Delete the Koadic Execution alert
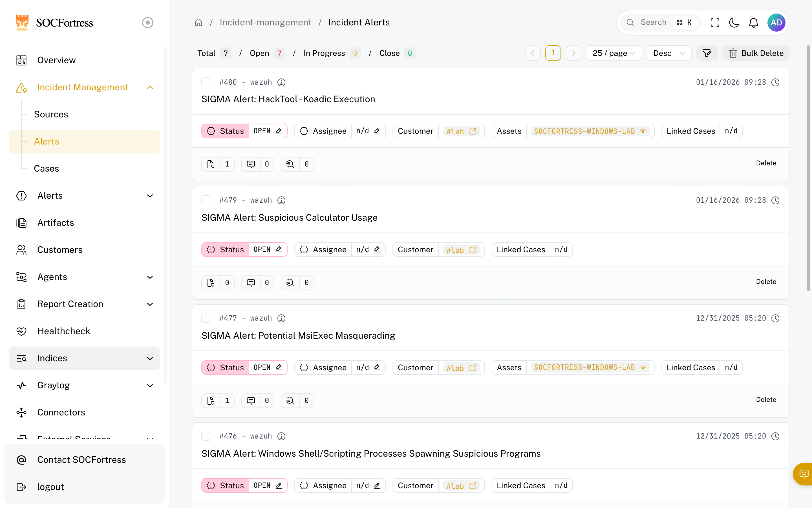This screenshot has width=812, height=508. point(766,163)
